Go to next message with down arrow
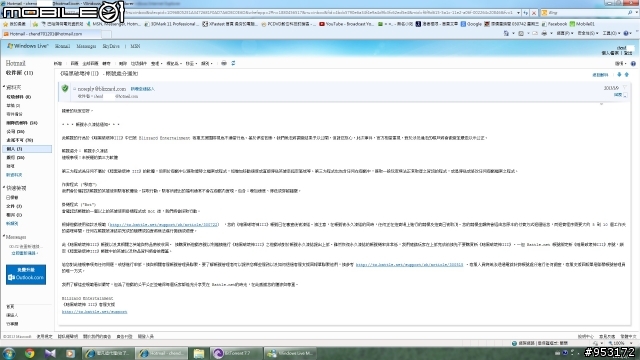The image size is (640, 360). tap(619, 75)
